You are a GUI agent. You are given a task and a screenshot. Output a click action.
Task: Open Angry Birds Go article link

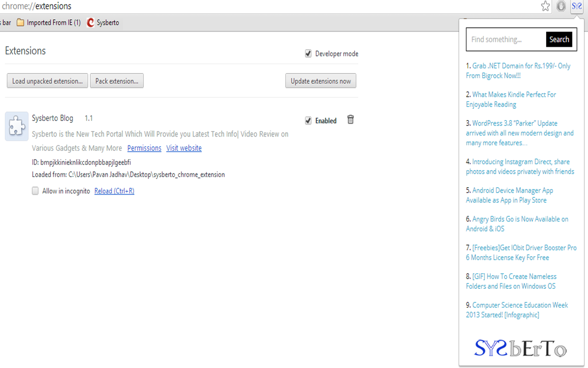(x=517, y=224)
